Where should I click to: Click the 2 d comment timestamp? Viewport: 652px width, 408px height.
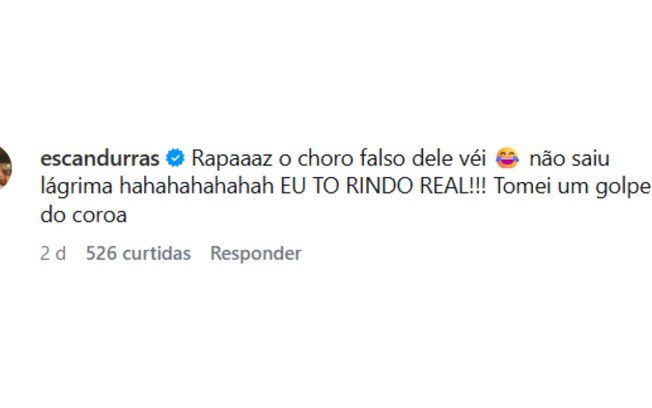tap(53, 253)
